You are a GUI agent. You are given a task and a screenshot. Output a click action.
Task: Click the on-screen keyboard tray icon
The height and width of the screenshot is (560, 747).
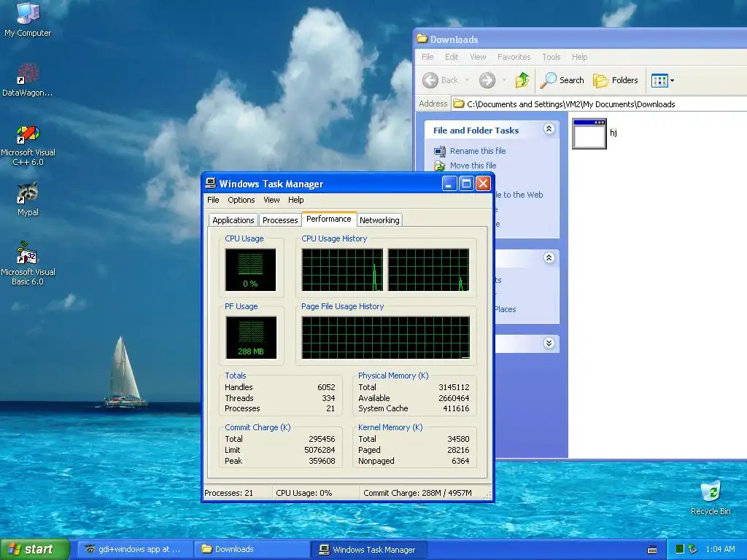(652, 550)
